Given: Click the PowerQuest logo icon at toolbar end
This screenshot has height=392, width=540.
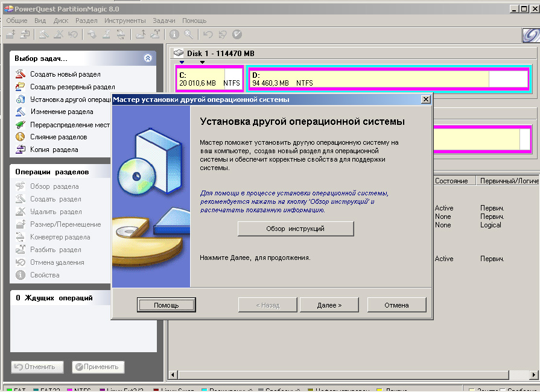Looking at the screenshot, I should pos(531,35).
